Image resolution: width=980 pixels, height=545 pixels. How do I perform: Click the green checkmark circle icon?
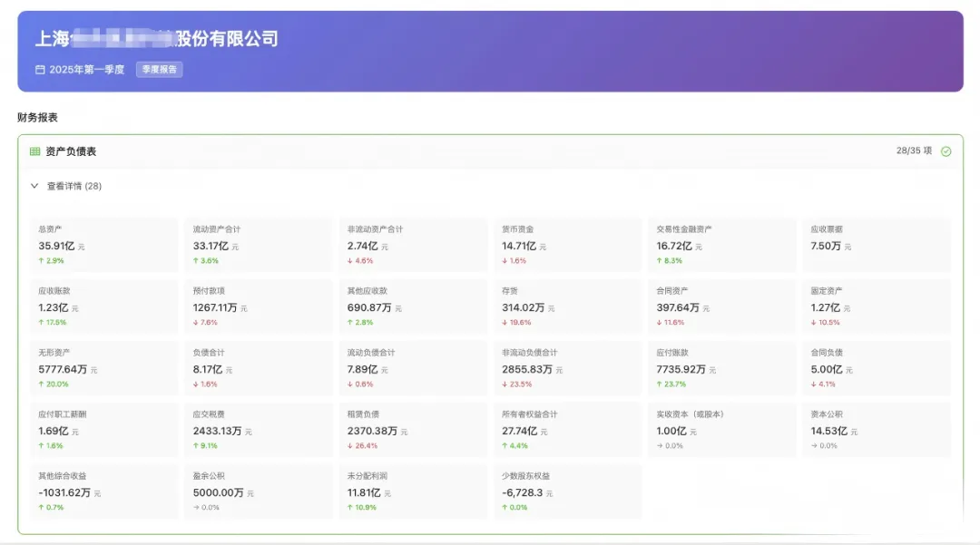[x=946, y=151]
